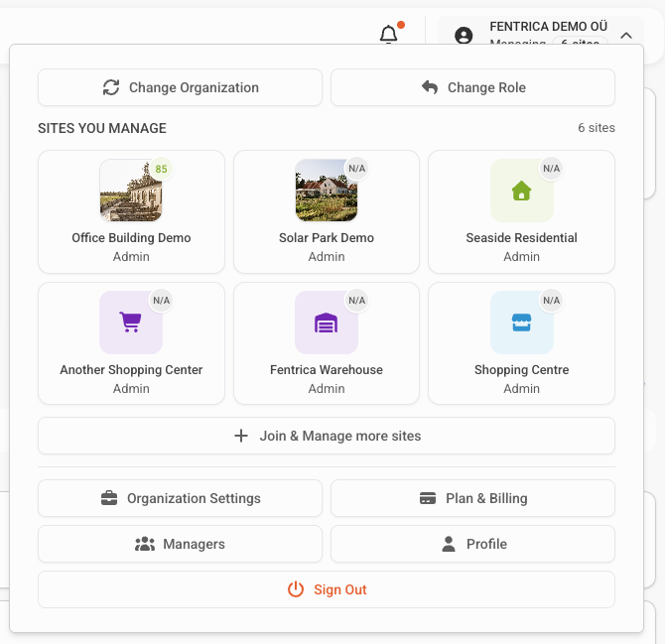The image size is (665, 644).
Task: Open the Profile page
Action: 472,544
